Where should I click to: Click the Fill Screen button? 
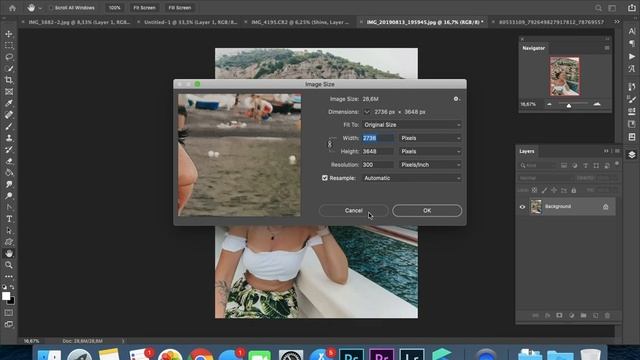pyautogui.click(x=180, y=8)
